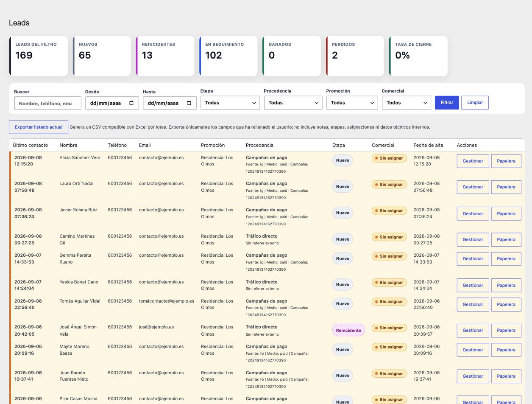The image size is (532, 404).
Task: Click the Reincidente stage badge
Action: click(348, 330)
